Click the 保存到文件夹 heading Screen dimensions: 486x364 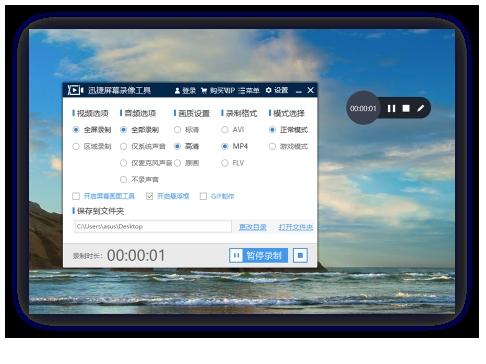pos(100,211)
